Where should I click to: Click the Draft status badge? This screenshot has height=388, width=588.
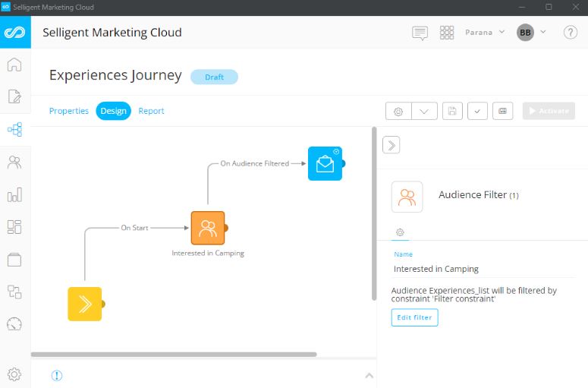pos(214,77)
